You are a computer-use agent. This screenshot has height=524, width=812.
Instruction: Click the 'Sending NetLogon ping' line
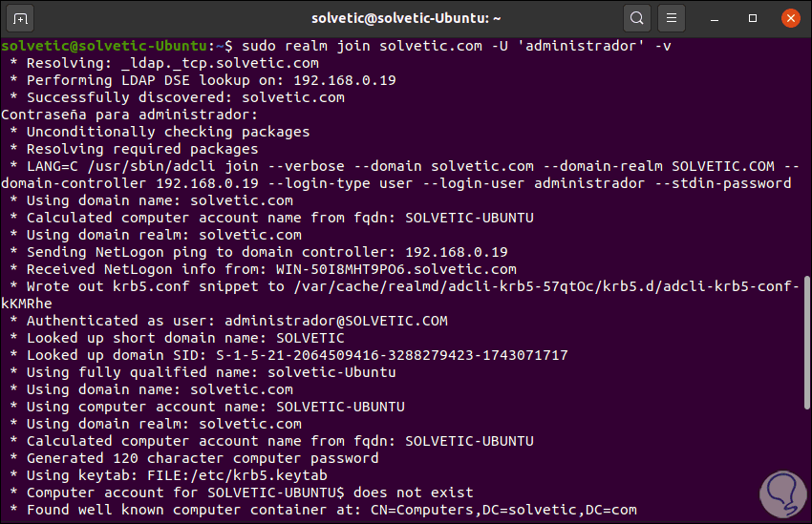click(267, 252)
